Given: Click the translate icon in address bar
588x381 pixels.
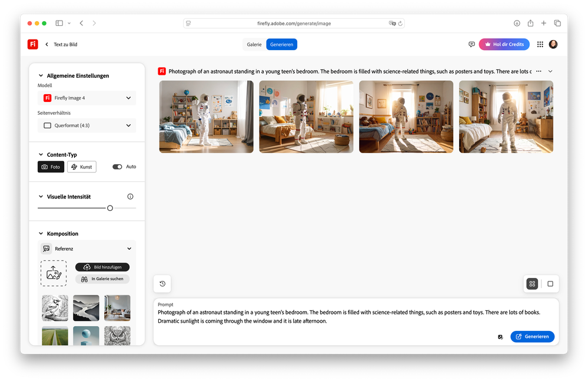Looking at the screenshot, I should pyautogui.click(x=392, y=23).
